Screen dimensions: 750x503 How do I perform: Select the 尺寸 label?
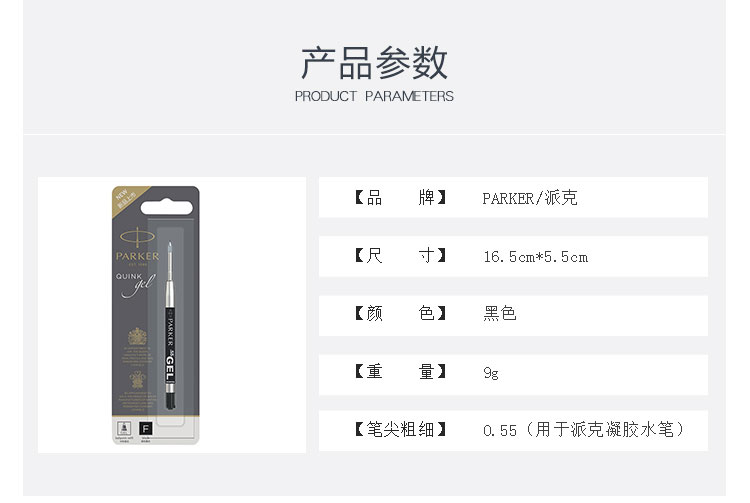pos(400,256)
